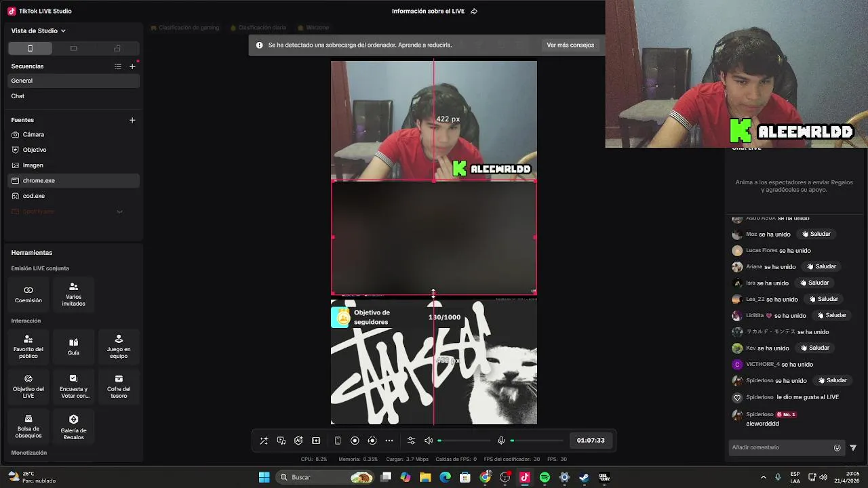Open the Objetivo del LIVE tool
868x488 pixels.
pyautogui.click(x=28, y=386)
